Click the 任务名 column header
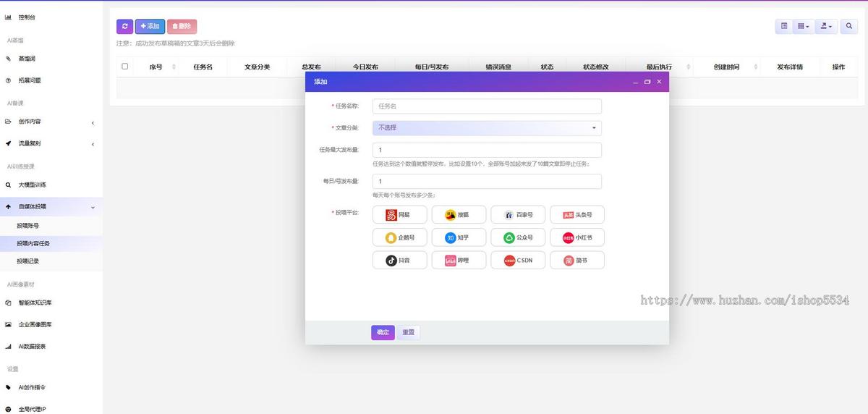868x414 pixels. coord(203,67)
